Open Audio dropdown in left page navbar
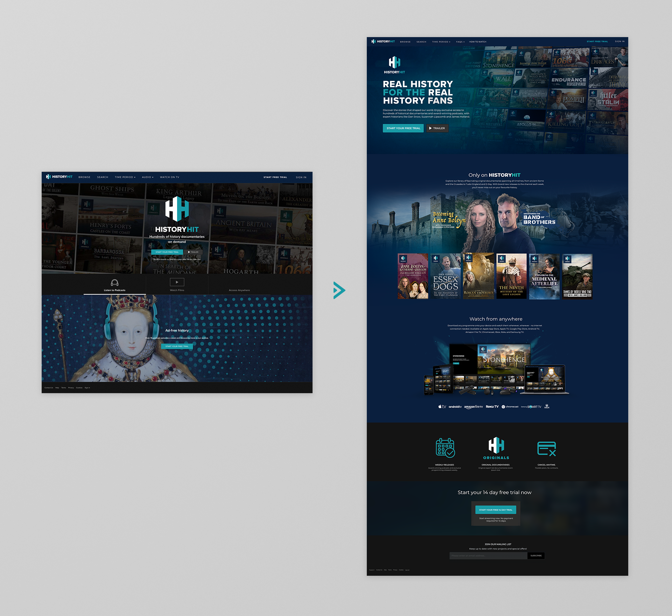This screenshot has width=672, height=616. (148, 177)
